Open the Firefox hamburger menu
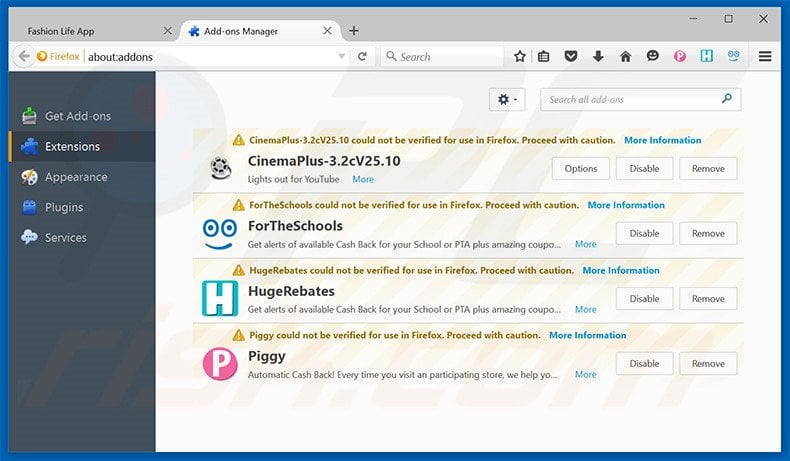The image size is (790, 461). point(765,56)
